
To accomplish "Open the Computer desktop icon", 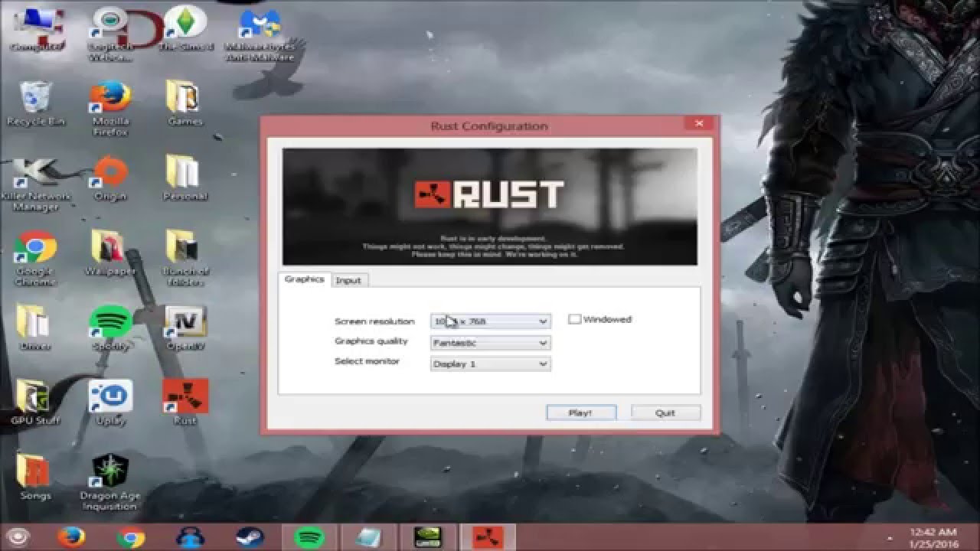I will click(x=35, y=28).
